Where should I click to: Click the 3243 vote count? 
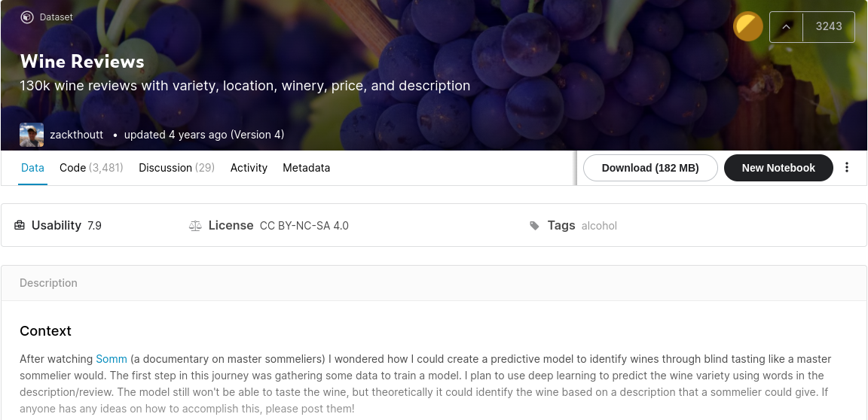coord(828,27)
